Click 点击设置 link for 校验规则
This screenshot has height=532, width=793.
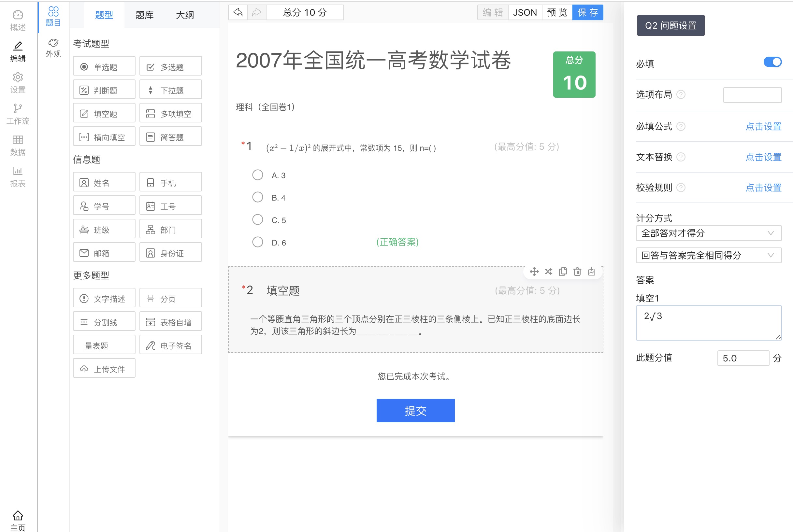pos(763,188)
